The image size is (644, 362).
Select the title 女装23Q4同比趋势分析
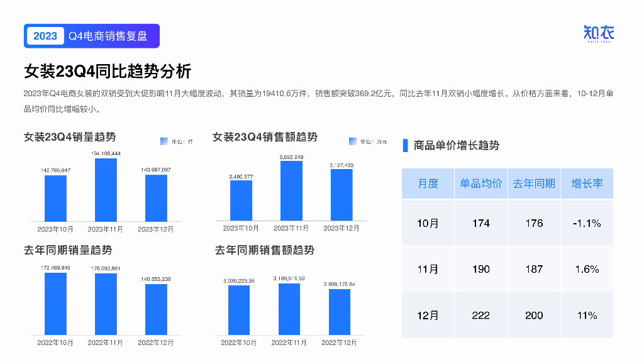[x=108, y=71]
